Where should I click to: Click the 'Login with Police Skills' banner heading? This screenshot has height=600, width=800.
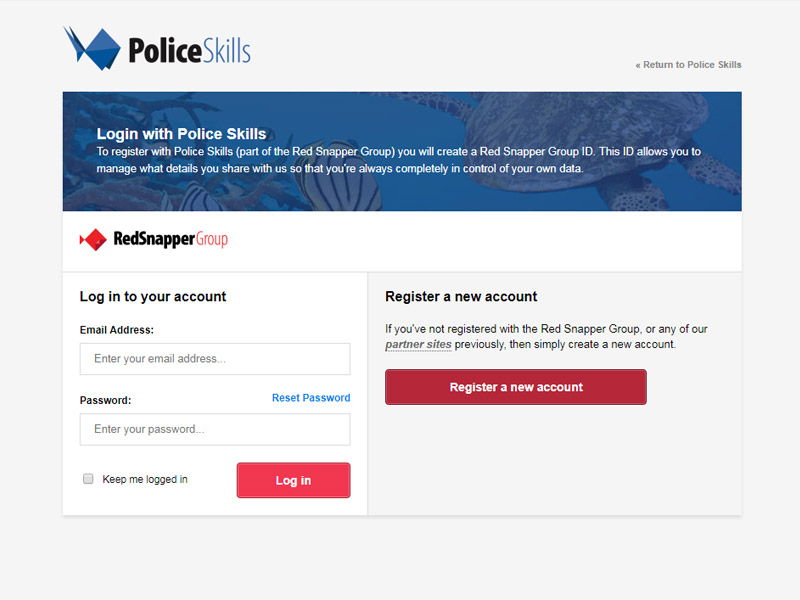182,134
